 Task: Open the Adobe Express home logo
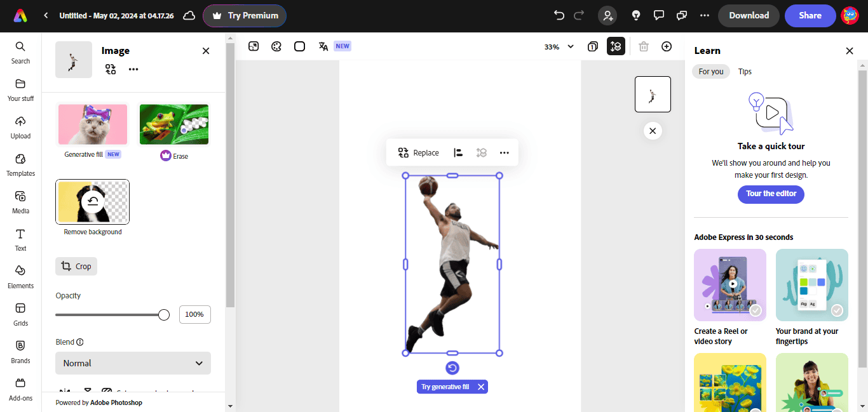coord(20,15)
